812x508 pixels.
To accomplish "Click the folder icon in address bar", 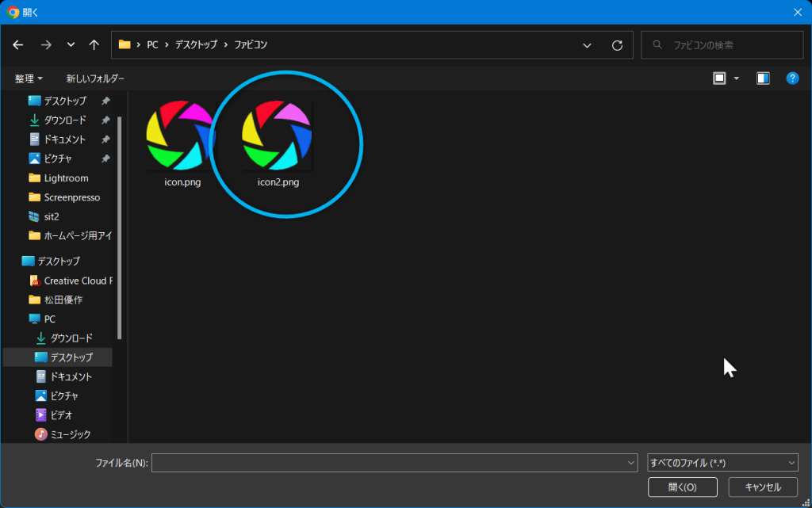I will (x=124, y=44).
